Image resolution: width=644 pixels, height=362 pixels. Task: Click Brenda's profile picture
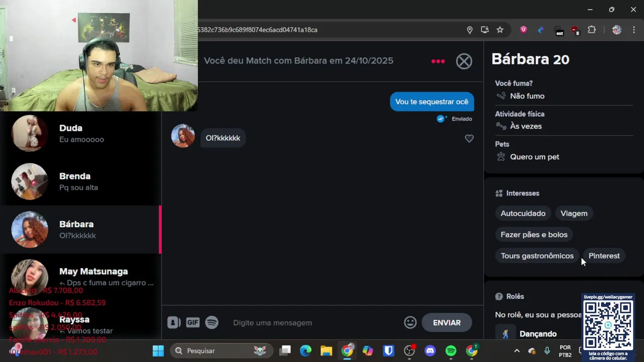click(30, 182)
